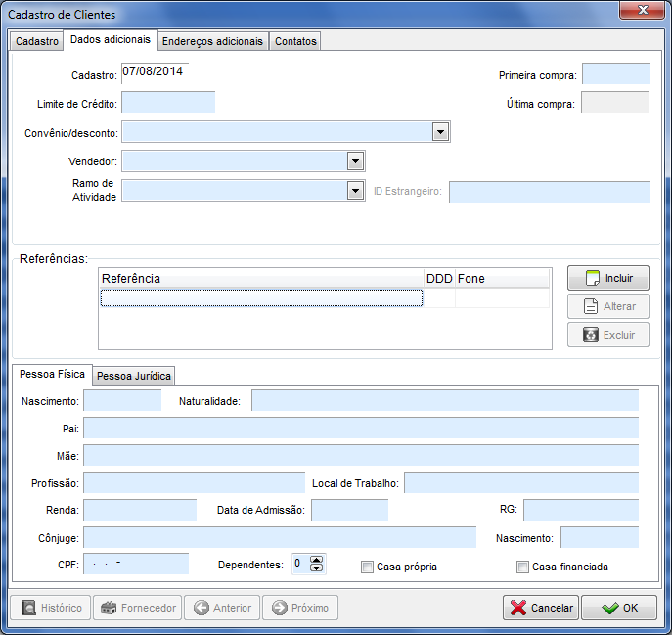Click the Limite de Crédito field
This screenshot has height=635, width=672.
pyautogui.click(x=167, y=103)
